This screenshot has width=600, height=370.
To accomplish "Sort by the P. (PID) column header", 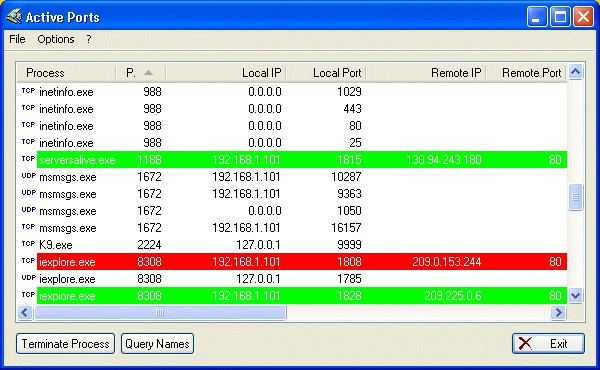I will pos(140,73).
